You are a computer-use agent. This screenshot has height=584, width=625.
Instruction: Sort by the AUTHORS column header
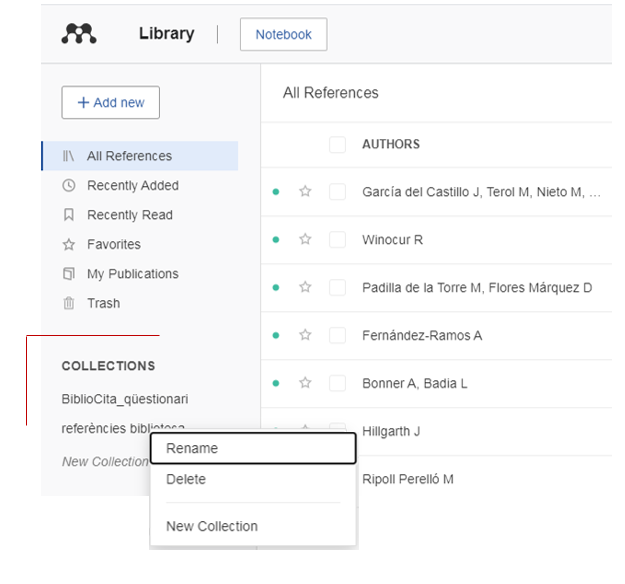[391, 144]
